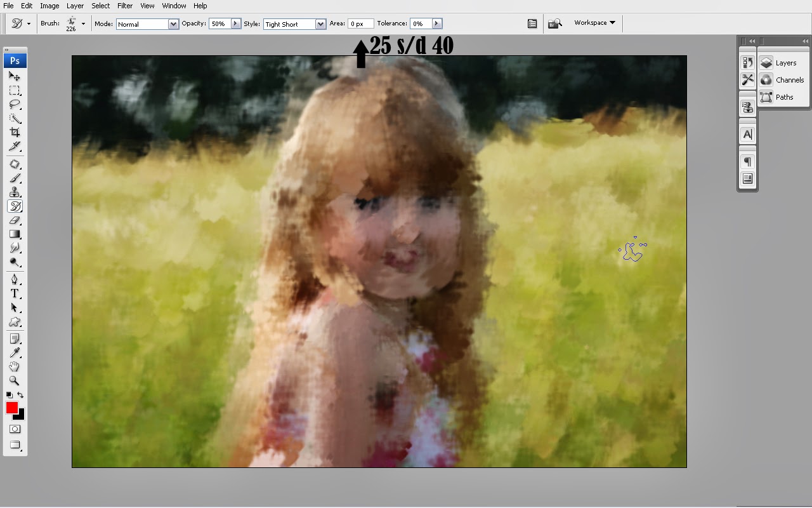The height and width of the screenshot is (508, 812).
Task: Open the Paragraph panel icon
Action: coord(747,162)
